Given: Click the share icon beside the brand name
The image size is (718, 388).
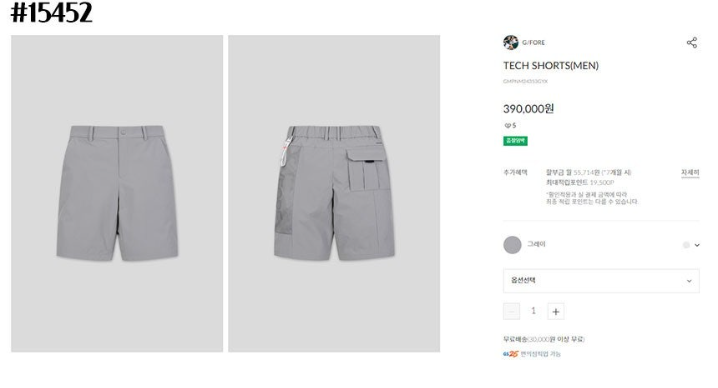Looking at the screenshot, I should [691, 43].
